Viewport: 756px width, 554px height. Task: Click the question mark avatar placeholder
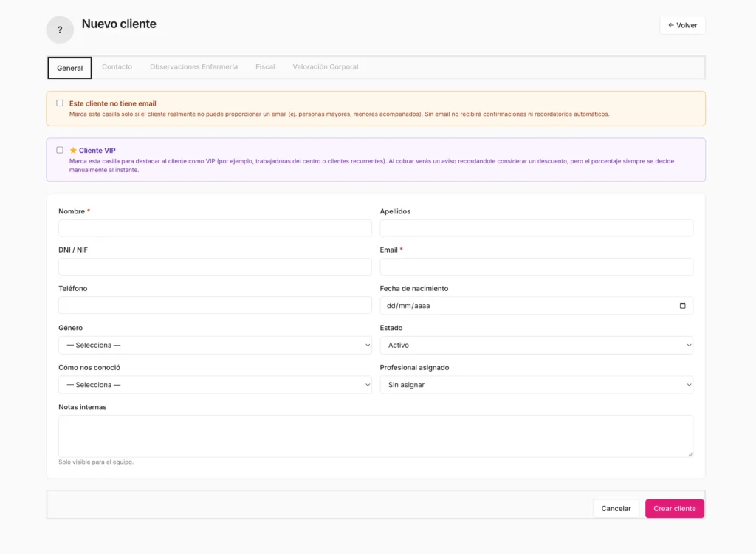coord(60,30)
